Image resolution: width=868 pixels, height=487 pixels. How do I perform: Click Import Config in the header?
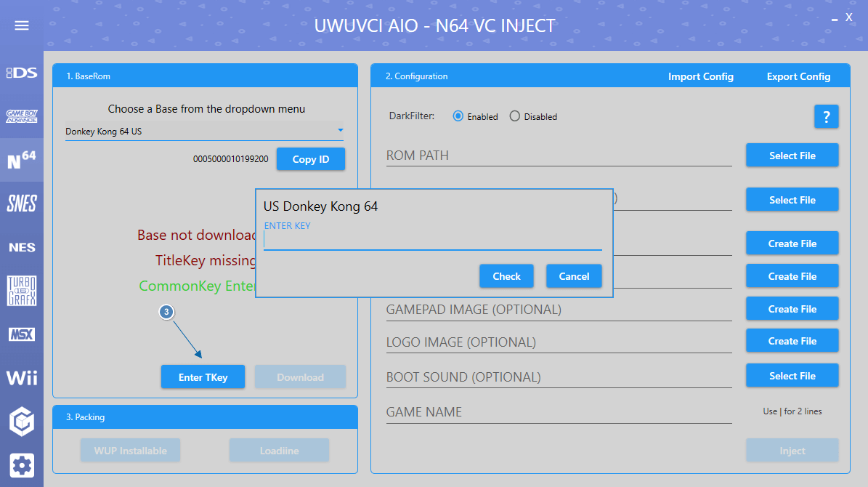700,76
